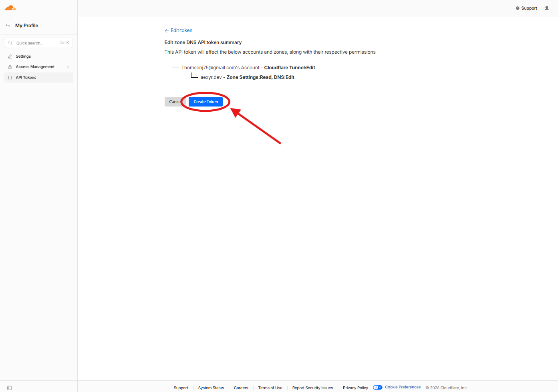Viewport: 558px width, 392px height.
Task: Click the My Profile heading
Action: point(27,26)
